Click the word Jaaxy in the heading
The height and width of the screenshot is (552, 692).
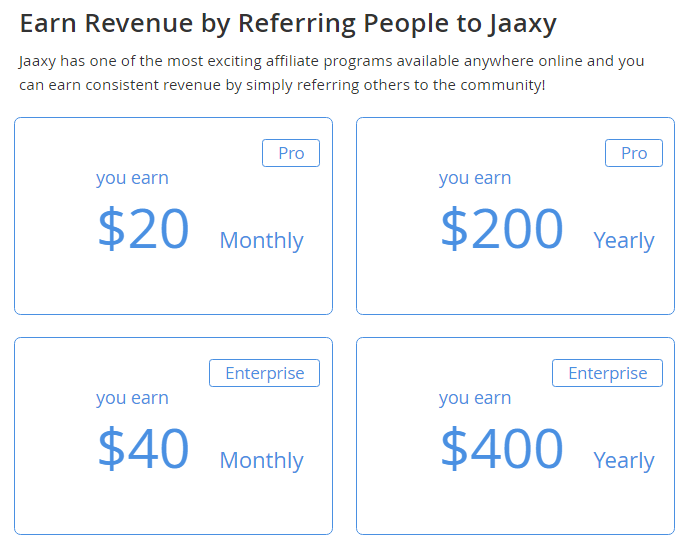[523, 24]
